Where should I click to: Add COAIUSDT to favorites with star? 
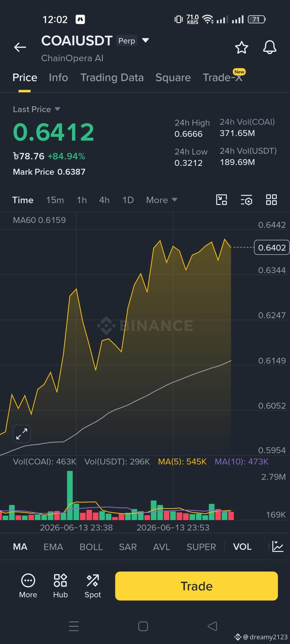[x=242, y=47]
